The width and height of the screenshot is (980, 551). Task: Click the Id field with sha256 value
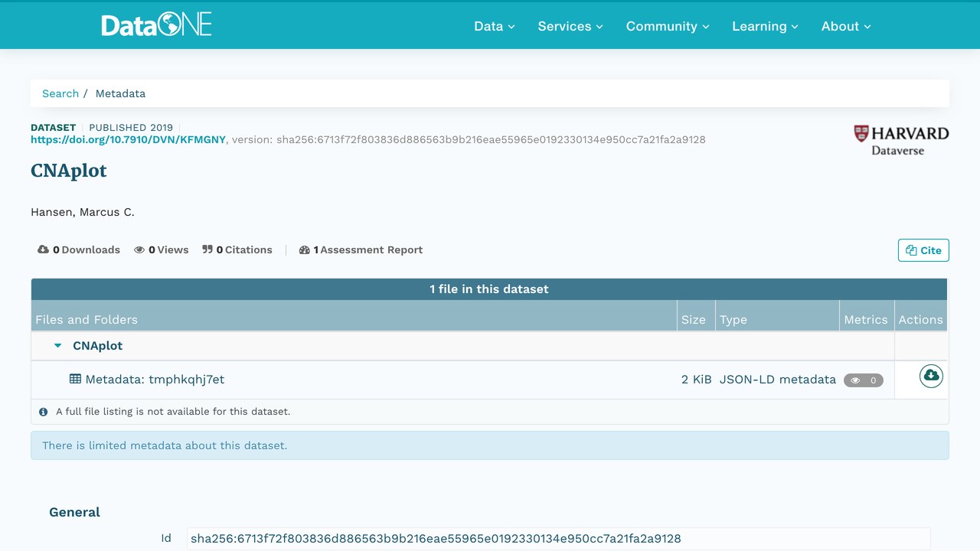[x=559, y=538]
